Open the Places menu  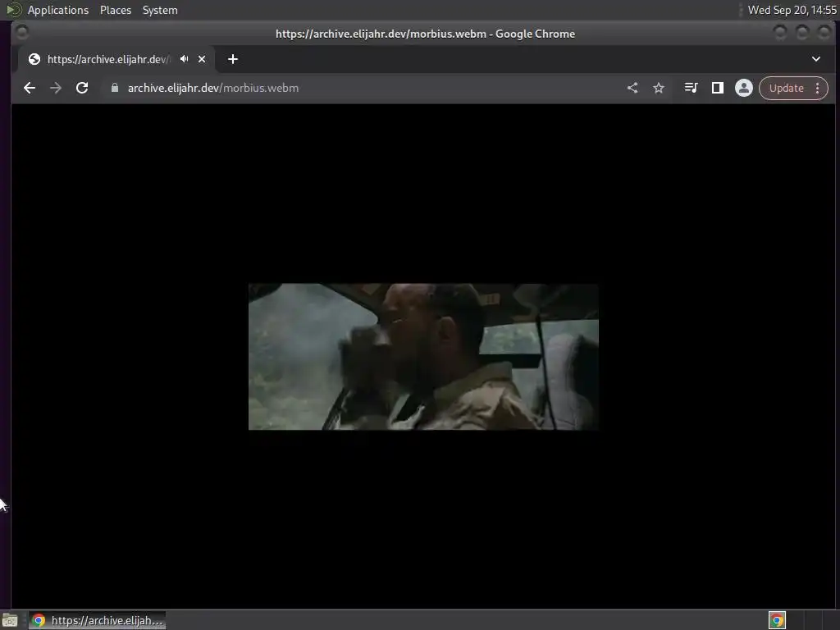click(116, 10)
